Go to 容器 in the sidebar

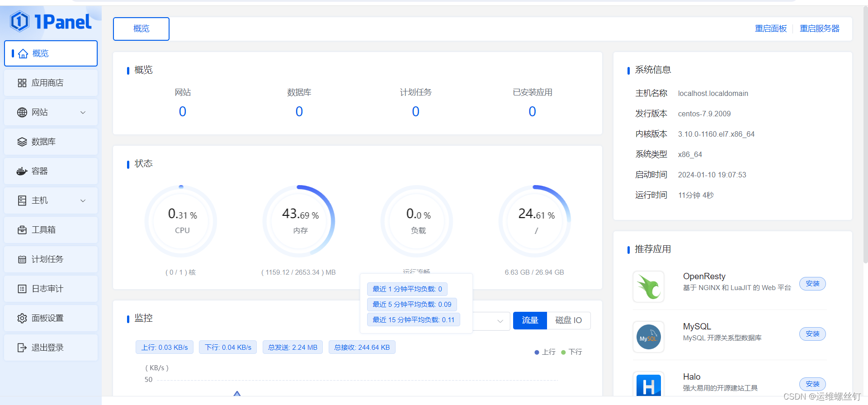(51, 171)
